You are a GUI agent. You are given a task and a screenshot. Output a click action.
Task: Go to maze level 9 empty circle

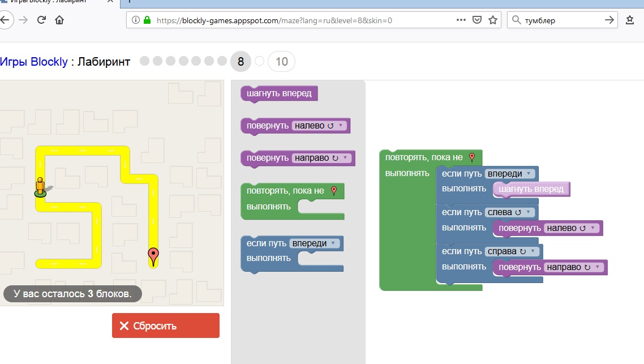(259, 61)
